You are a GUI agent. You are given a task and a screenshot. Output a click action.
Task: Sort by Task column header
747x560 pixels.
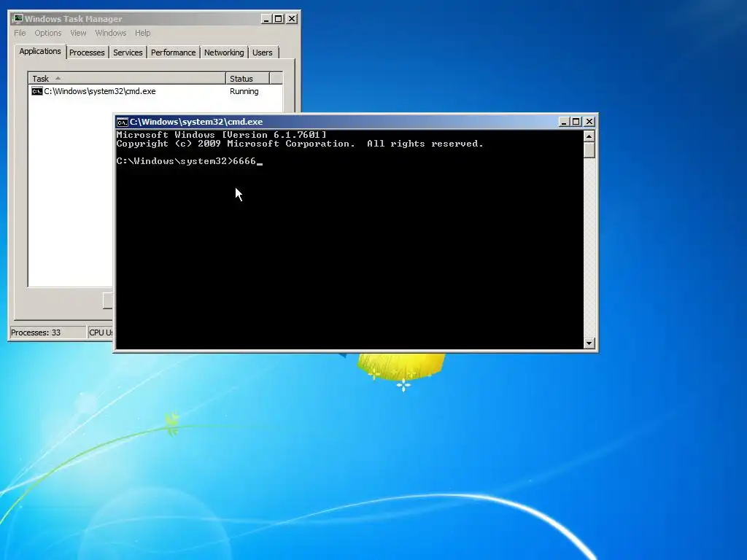pos(127,79)
